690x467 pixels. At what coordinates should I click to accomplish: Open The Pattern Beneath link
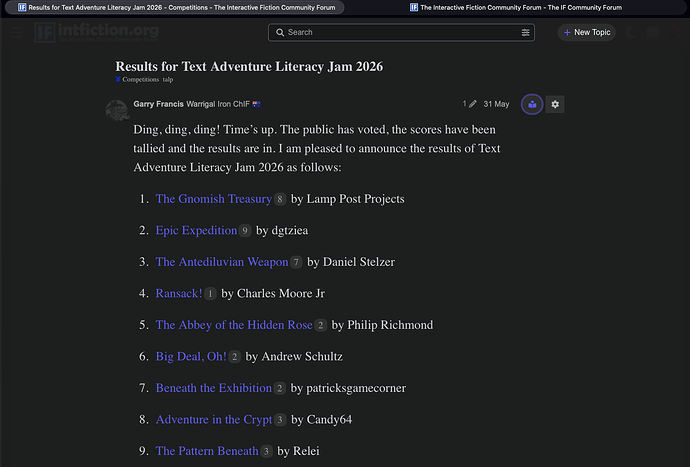(x=207, y=451)
